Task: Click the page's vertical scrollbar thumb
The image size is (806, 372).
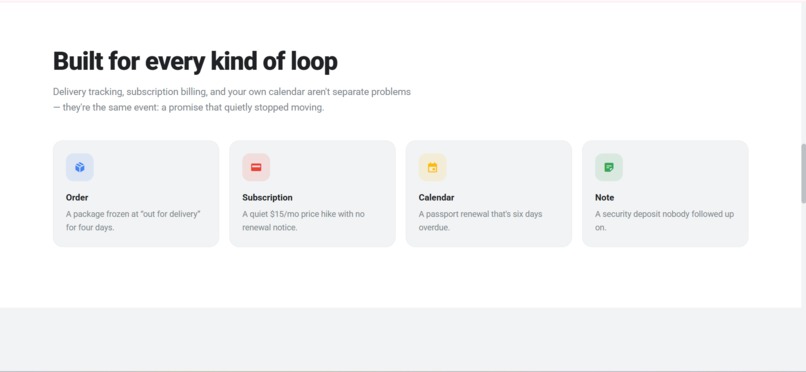Action: [x=803, y=174]
